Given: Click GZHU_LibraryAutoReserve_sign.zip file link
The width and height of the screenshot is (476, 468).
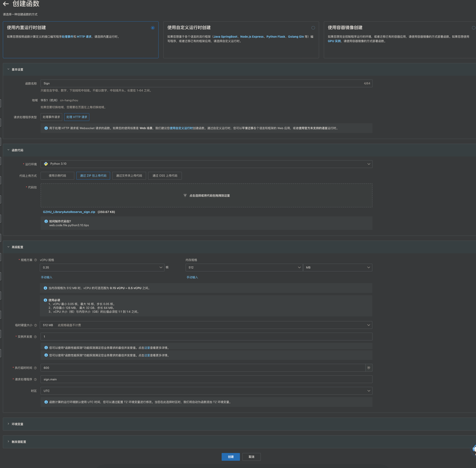Looking at the screenshot, I should 69,212.
